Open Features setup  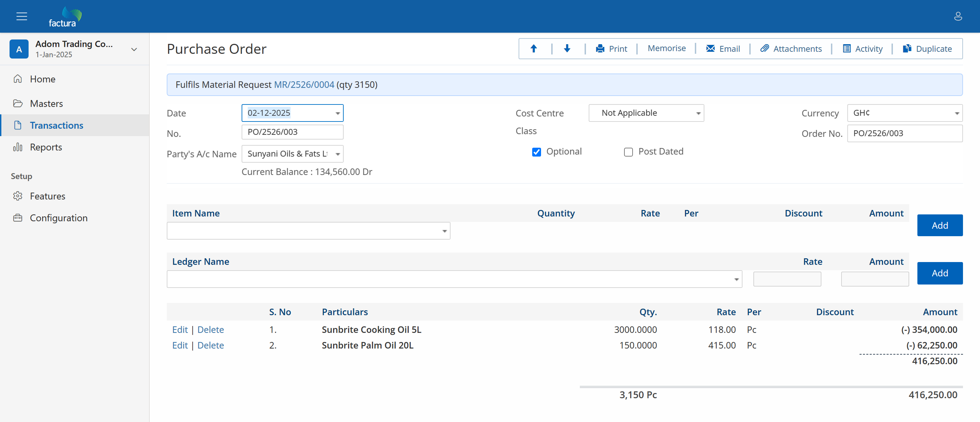click(75, 196)
